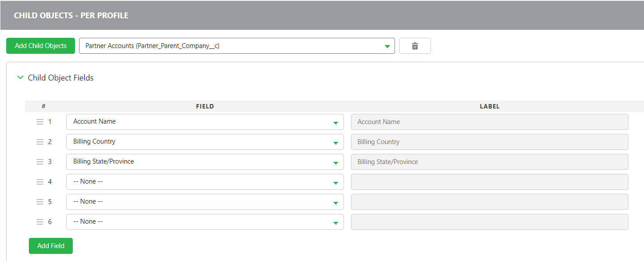The width and height of the screenshot is (644, 261).
Task: Click the drag handle on row 5
Action: click(40, 201)
